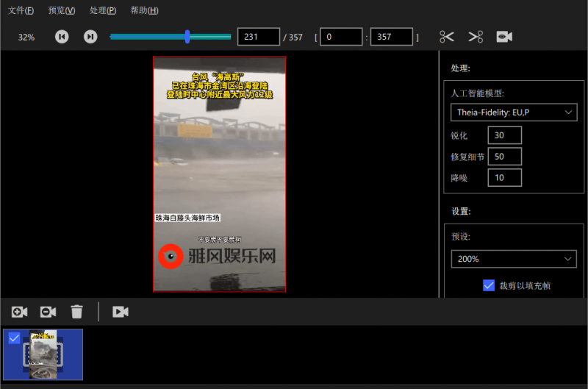588x389 pixels.
Task: Click the timeline slider handle
Action: pos(188,37)
